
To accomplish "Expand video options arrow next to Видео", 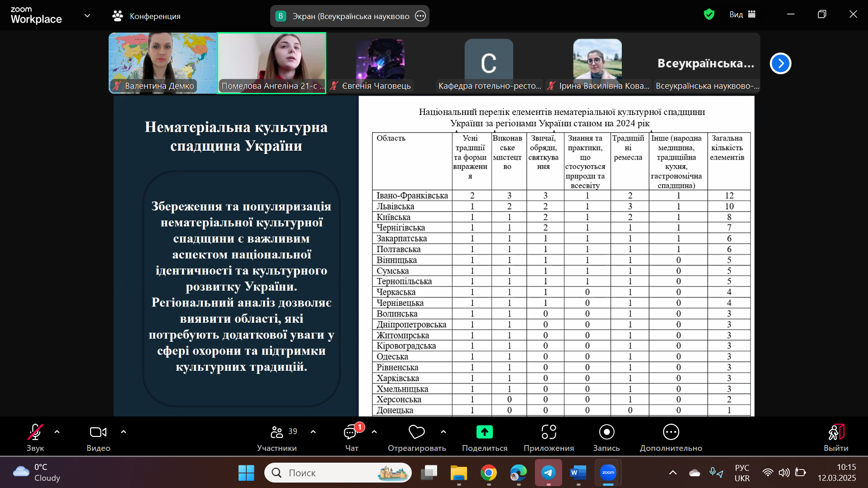I will [124, 432].
